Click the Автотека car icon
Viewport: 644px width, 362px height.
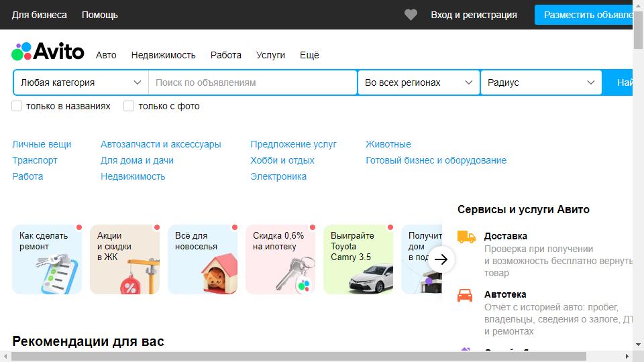coord(464,295)
